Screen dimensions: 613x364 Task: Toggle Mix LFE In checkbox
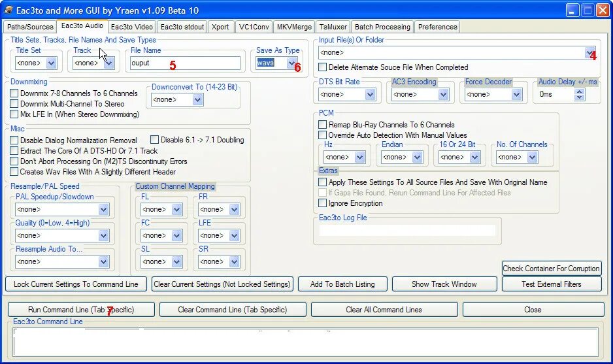(14, 114)
